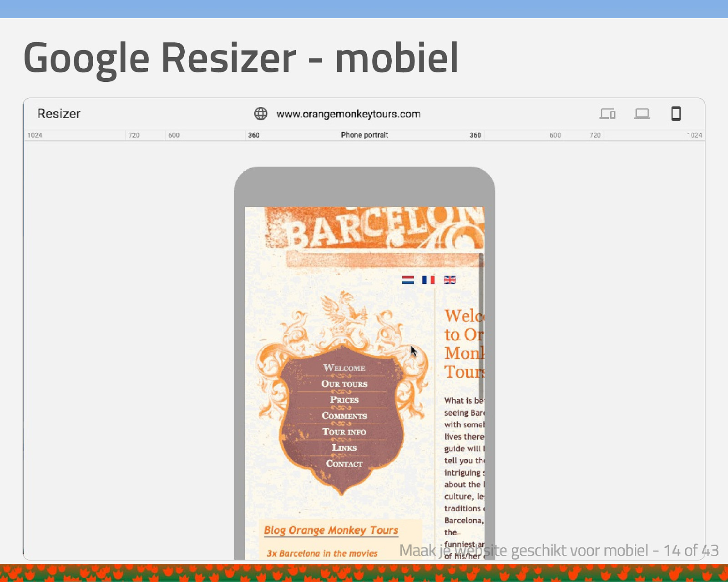The height and width of the screenshot is (582, 728).
Task: Click the www.orangemonkeytours.com URL field
Action: (x=348, y=114)
